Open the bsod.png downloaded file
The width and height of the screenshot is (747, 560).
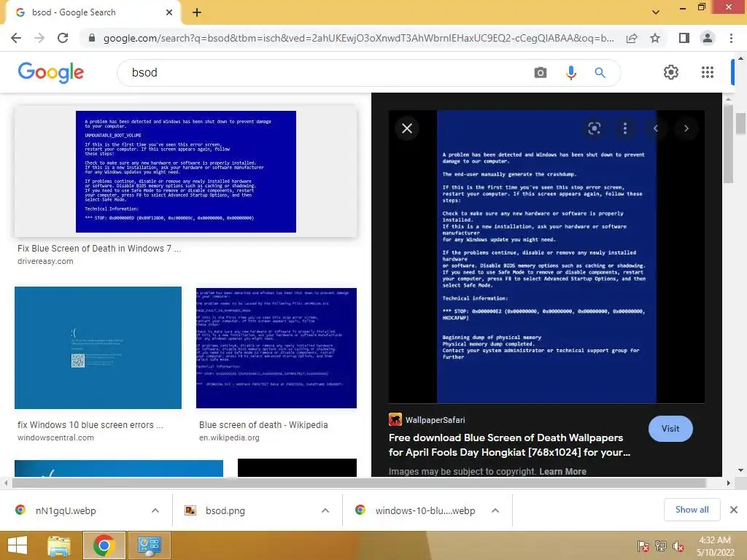coord(225,510)
